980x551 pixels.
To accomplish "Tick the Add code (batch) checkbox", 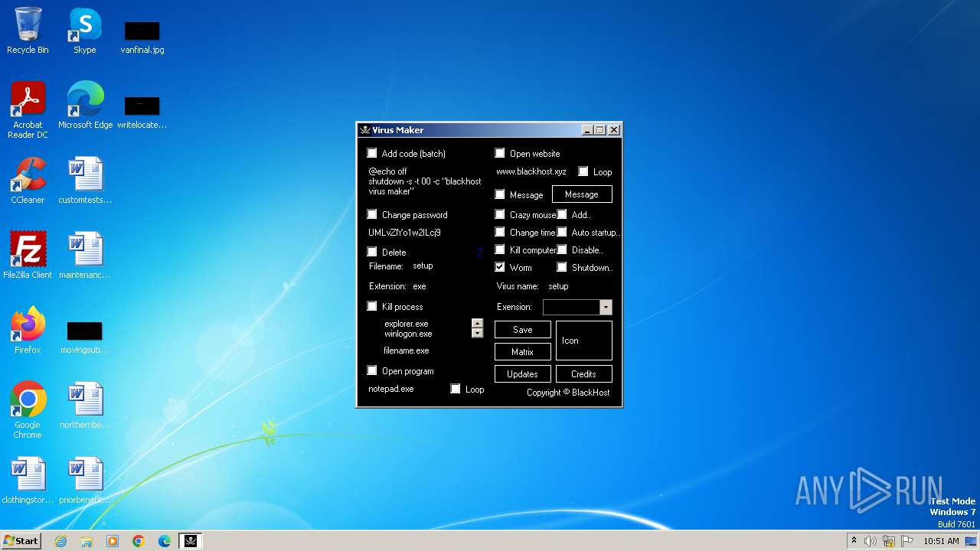I will pos(372,153).
